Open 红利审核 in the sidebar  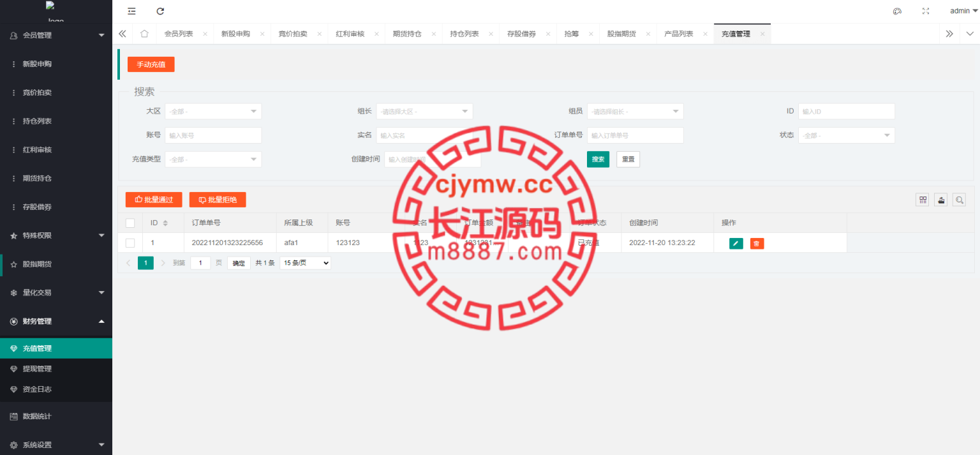(56, 150)
